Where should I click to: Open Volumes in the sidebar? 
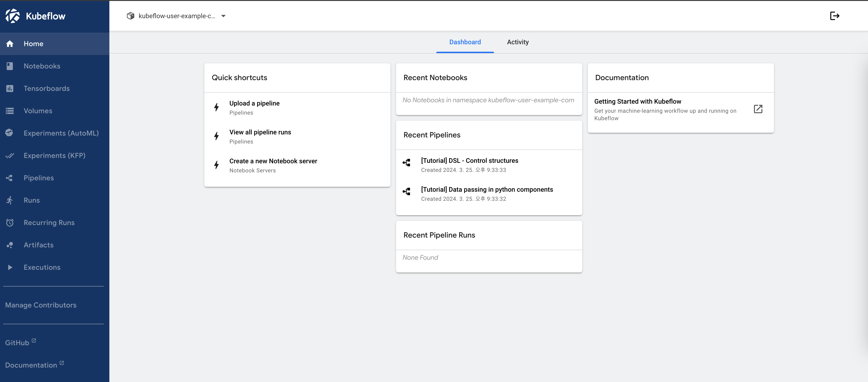coord(55,111)
